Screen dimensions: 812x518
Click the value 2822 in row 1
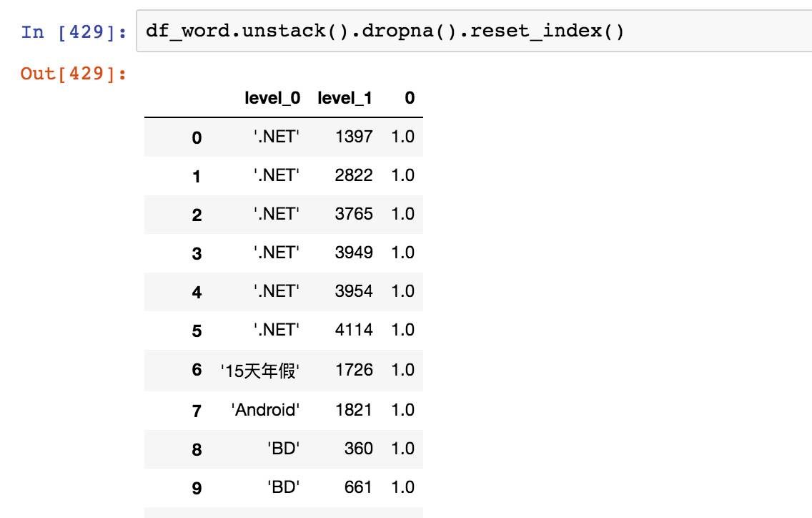click(354, 175)
